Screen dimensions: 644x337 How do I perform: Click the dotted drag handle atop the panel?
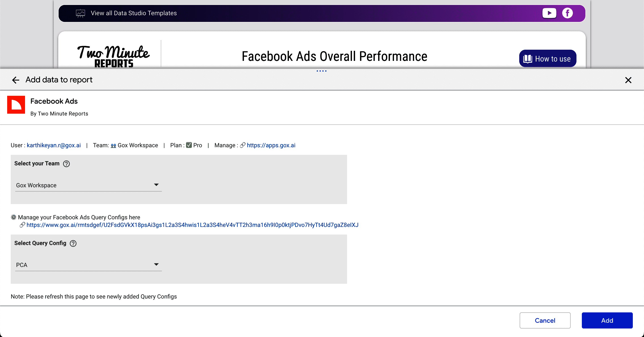(x=322, y=71)
